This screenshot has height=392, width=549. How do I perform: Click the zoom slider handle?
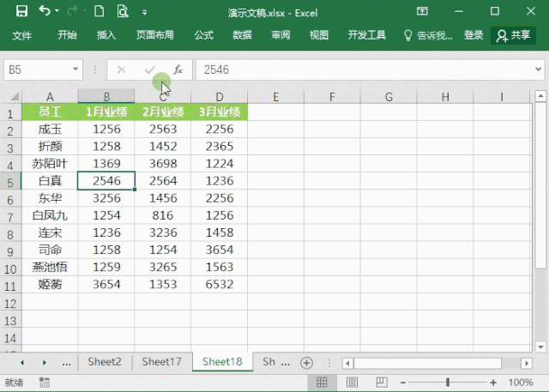coord(447,383)
